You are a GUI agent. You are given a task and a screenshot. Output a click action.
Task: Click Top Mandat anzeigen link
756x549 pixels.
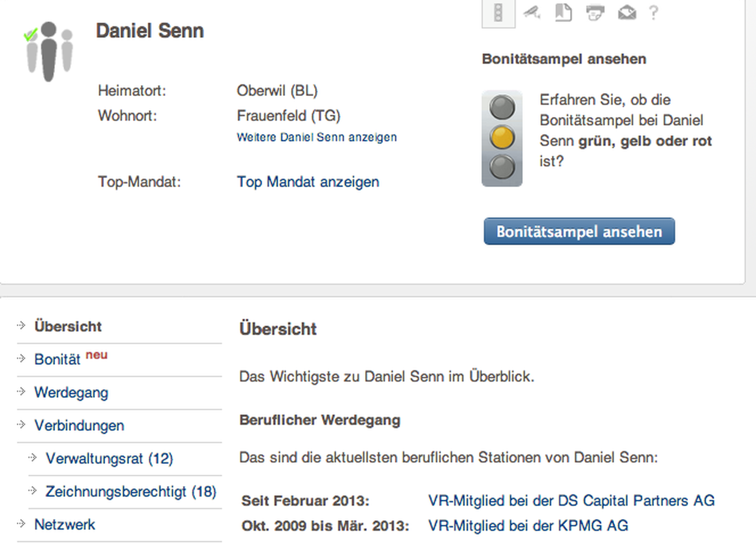[308, 182]
